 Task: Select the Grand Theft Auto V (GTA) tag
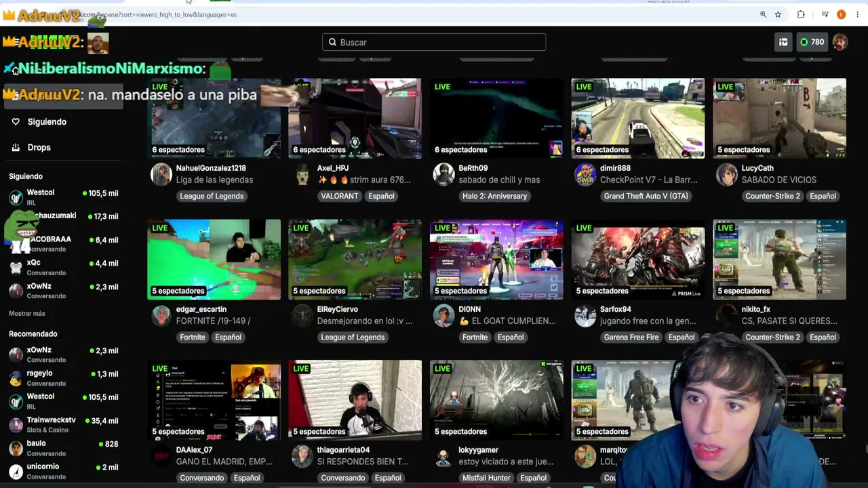646,196
